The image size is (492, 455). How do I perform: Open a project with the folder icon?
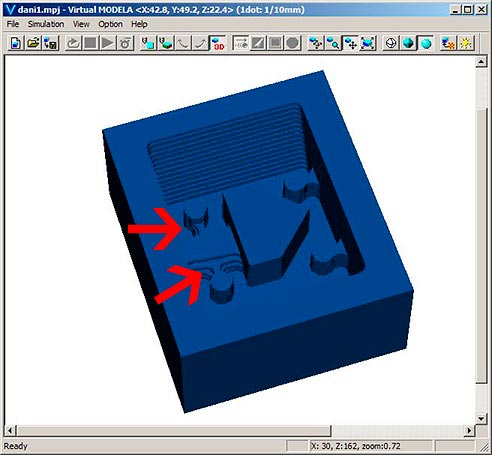(33, 43)
